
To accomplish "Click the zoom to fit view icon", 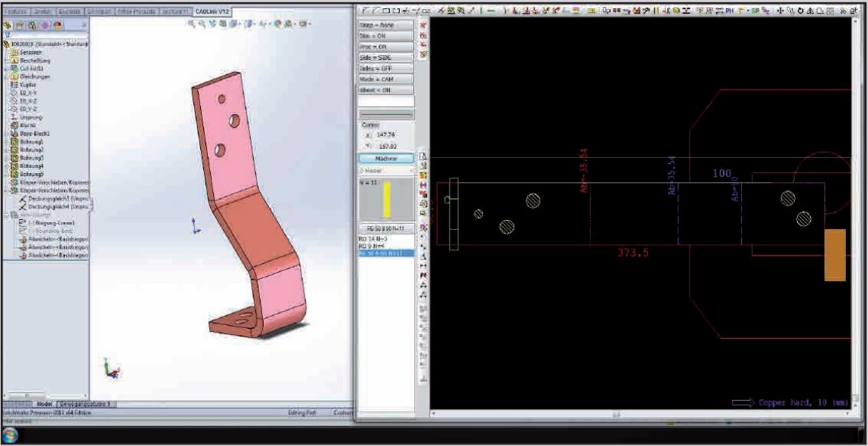I will (x=192, y=24).
